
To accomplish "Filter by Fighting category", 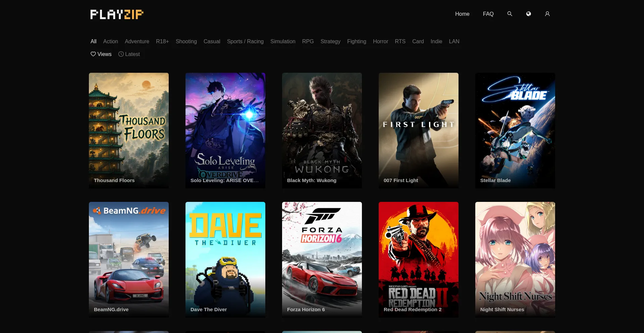I will coord(357,41).
